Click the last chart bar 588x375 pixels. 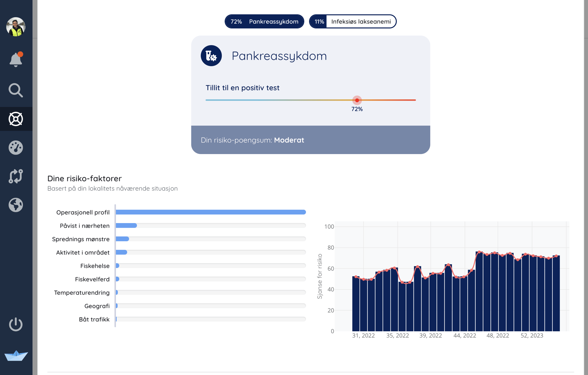click(556, 293)
